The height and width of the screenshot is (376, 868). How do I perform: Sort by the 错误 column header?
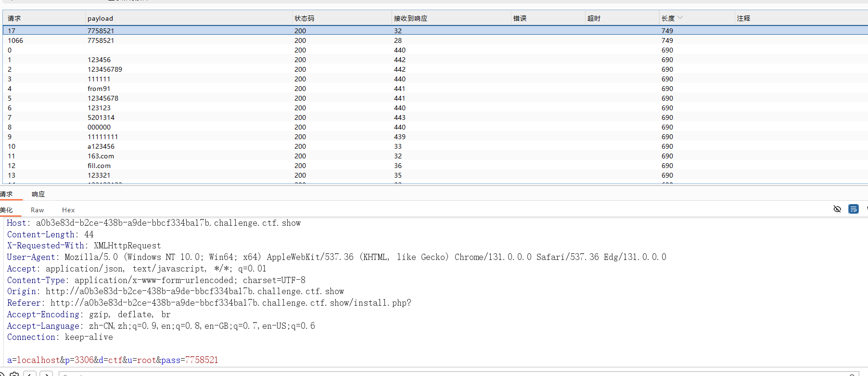(x=548, y=18)
